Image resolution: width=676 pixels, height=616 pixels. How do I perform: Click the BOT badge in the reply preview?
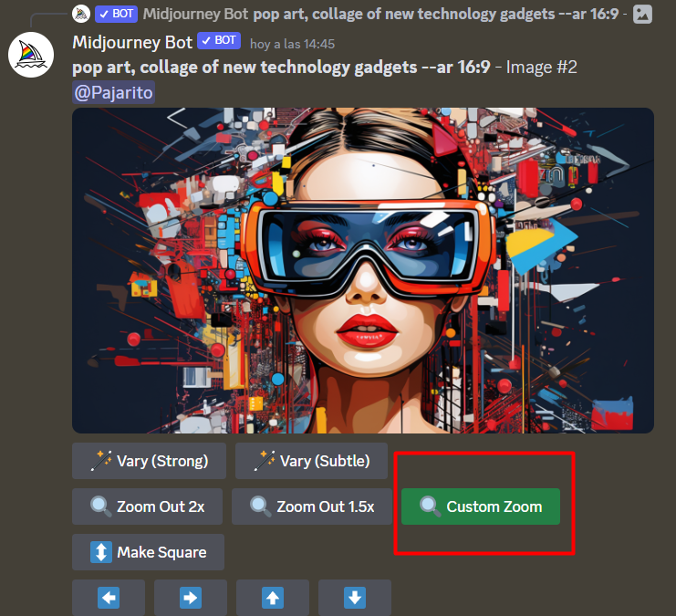(x=116, y=14)
